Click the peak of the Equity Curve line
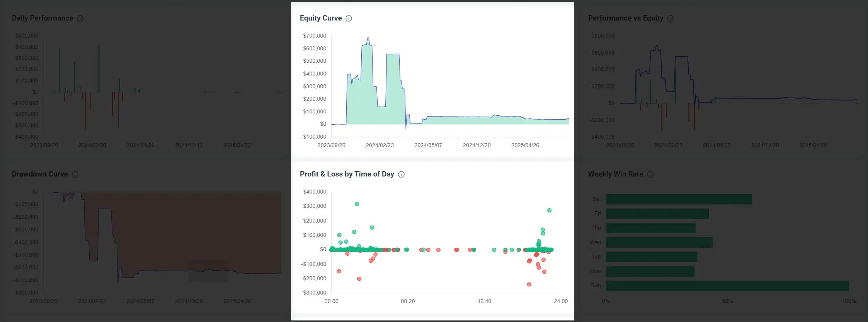The image size is (868, 322). coord(368,38)
